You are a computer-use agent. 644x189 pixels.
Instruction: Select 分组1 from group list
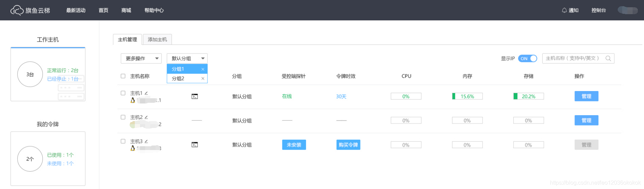(x=187, y=69)
